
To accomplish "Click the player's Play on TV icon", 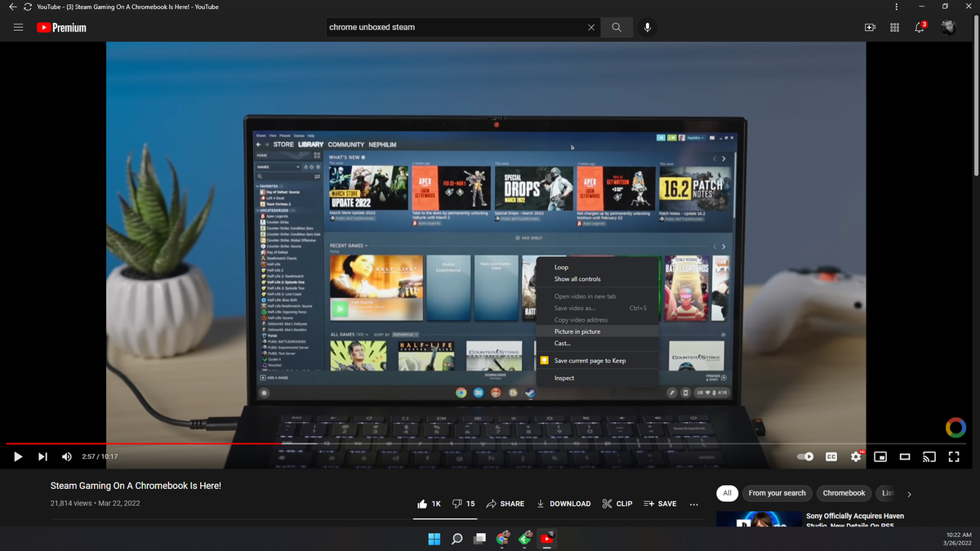I will click(x=929, y=456).
